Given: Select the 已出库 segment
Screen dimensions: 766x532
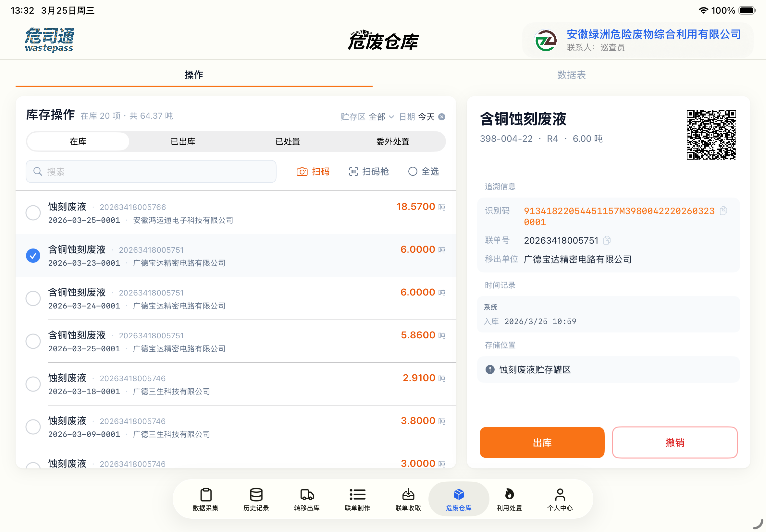Looking at the screenshot, I should pyautogui.click(x=183, y=142).
